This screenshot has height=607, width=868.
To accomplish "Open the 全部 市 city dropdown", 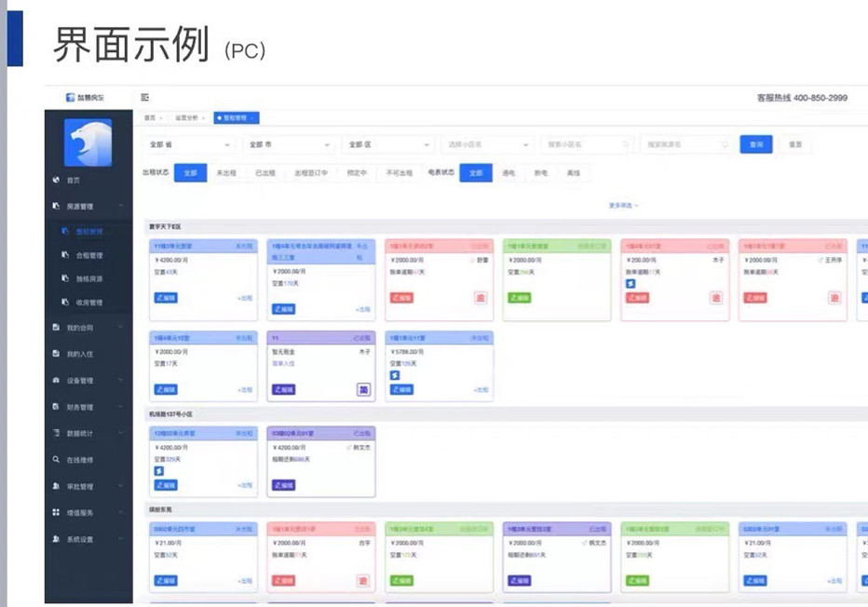I will click(289, 144).
